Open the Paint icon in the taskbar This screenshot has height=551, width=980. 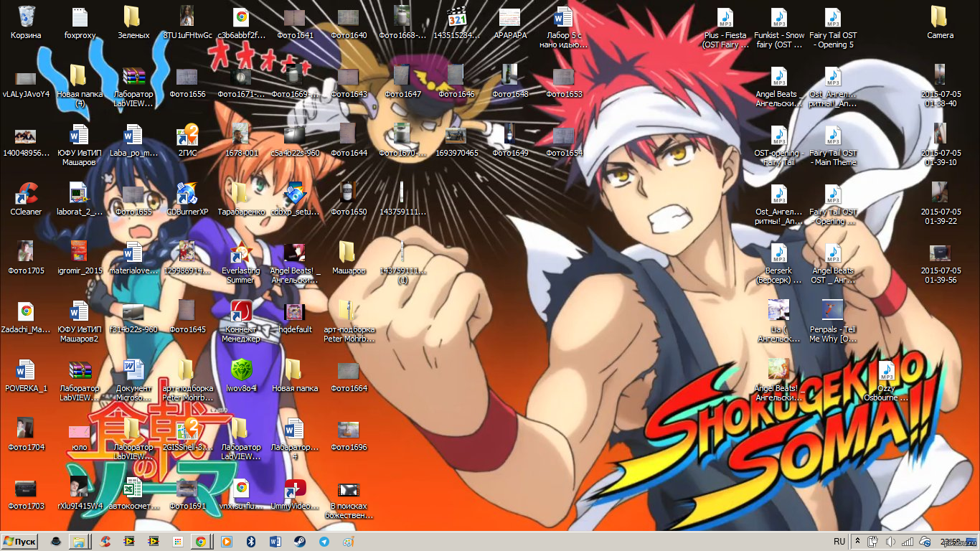pyautogui.click(x=348, y=542)
